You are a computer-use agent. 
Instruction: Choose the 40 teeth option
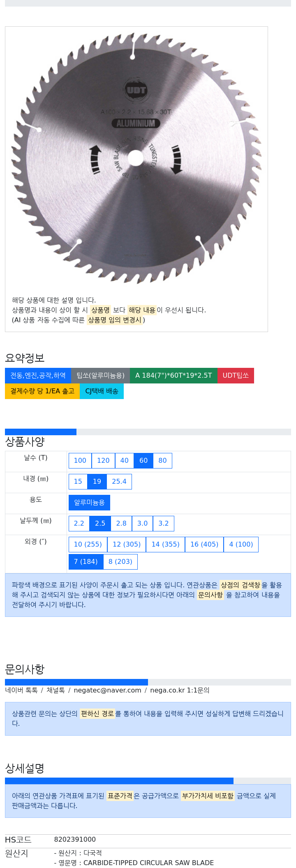[125, 460]
